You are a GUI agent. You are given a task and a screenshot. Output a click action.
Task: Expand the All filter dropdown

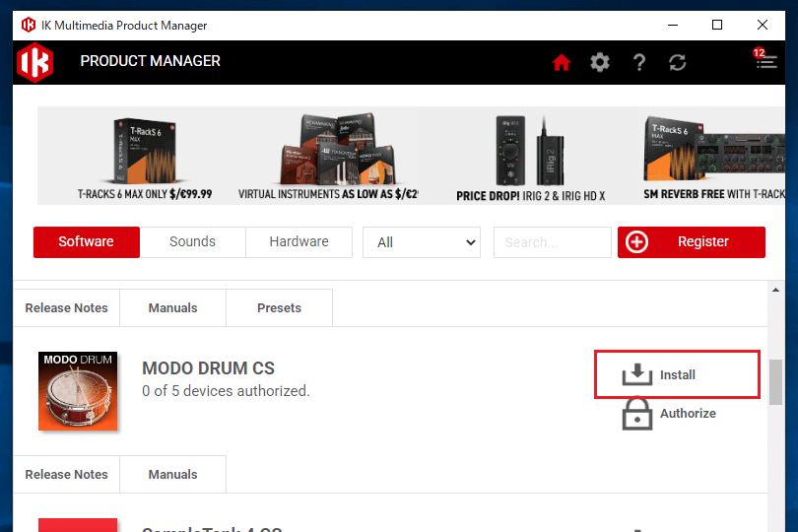[x=422, y=242]
